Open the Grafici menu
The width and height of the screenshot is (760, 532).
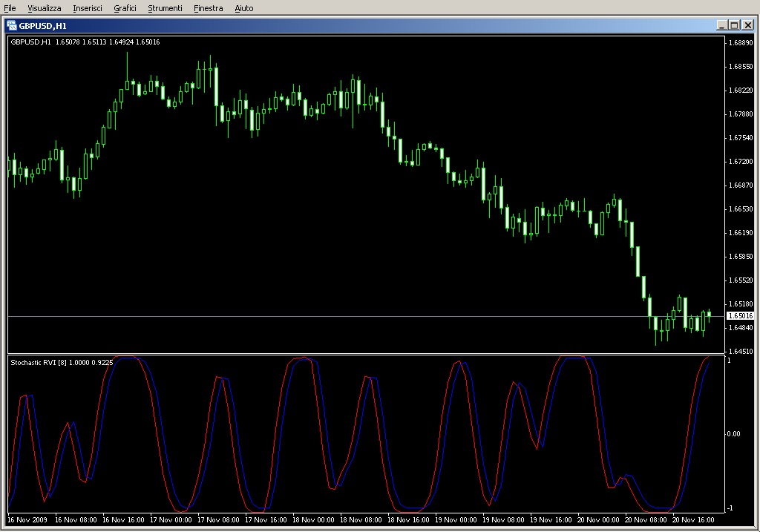click(x=125, y=8)
